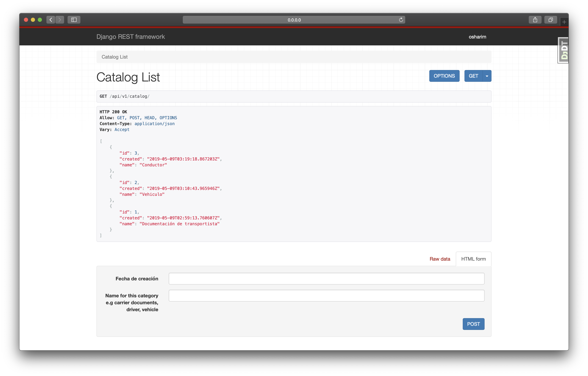Click the Fecha de creación input field

[326, 279]
